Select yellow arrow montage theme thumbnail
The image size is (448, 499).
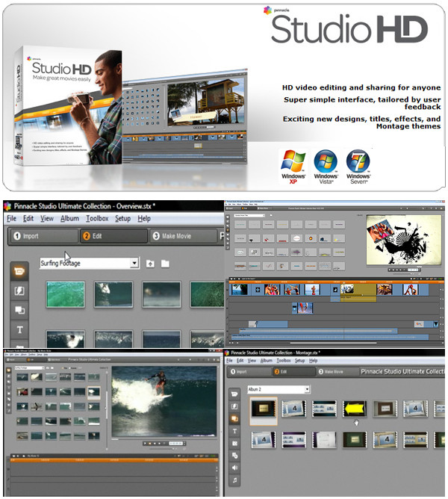pyautogui.click(x=355, y=409)
